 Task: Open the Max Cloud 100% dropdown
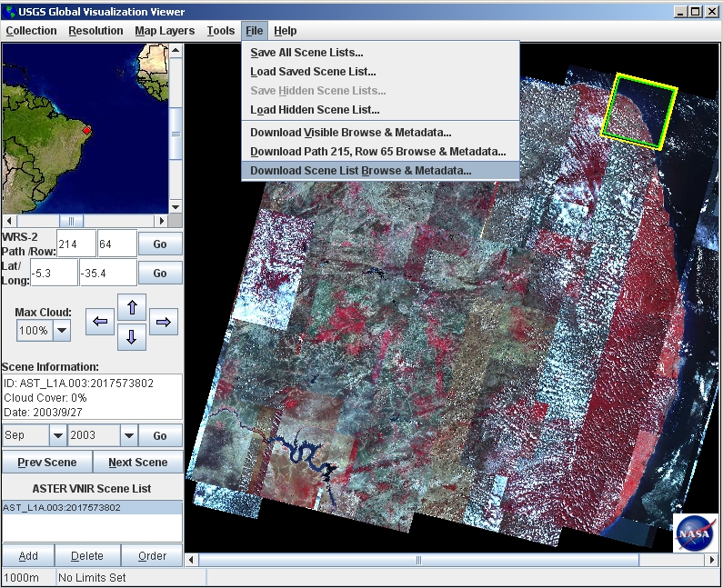pos(62,331)
